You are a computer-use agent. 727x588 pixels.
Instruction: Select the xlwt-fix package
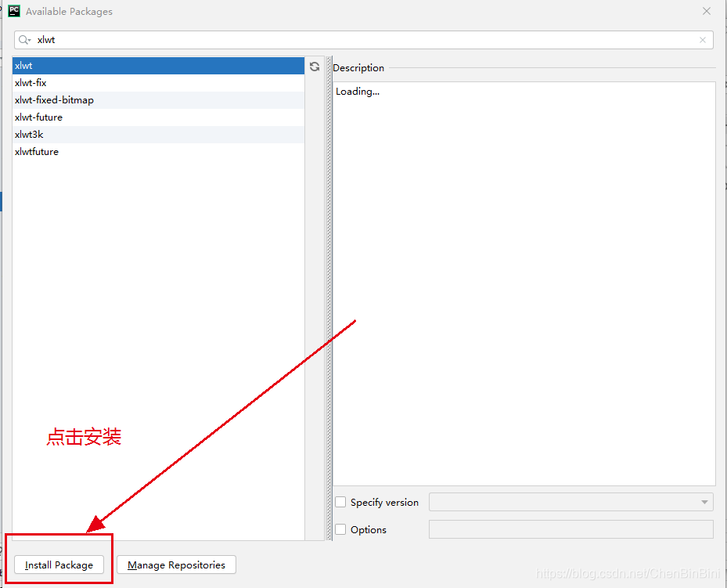158,83
